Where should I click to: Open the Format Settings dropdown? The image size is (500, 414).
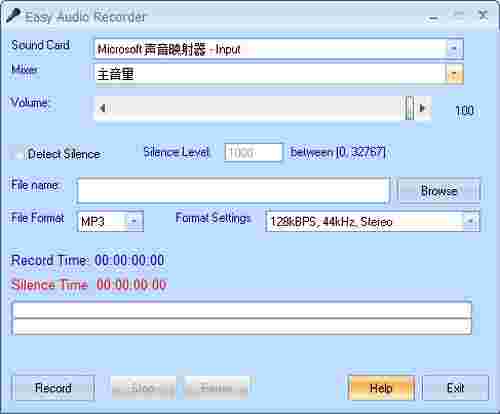coord(373,221)
